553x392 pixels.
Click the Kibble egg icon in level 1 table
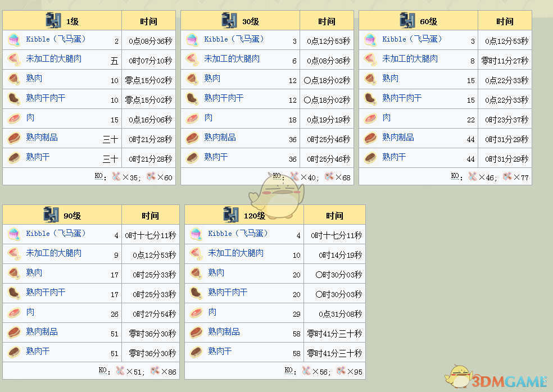[14, 39]
